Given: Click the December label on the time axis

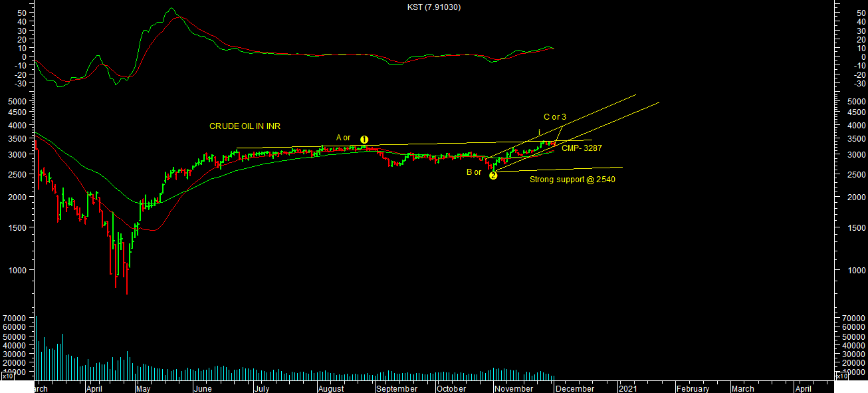Looking at the screenshot, I should point(575,389).
